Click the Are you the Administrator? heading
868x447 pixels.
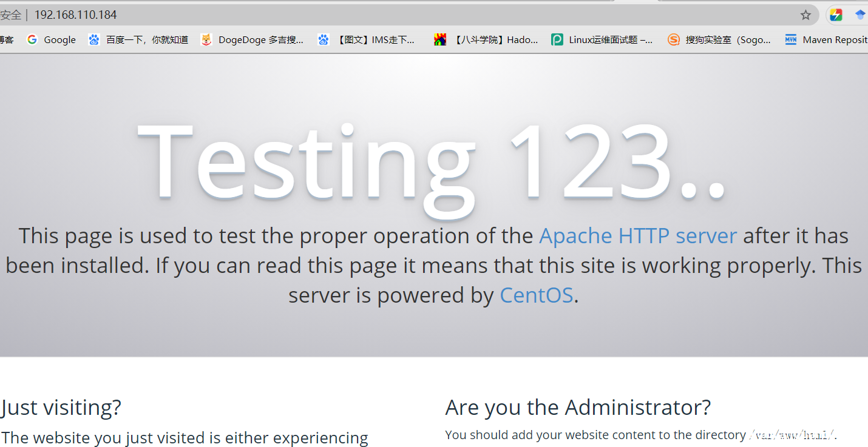tap(577, 407)
